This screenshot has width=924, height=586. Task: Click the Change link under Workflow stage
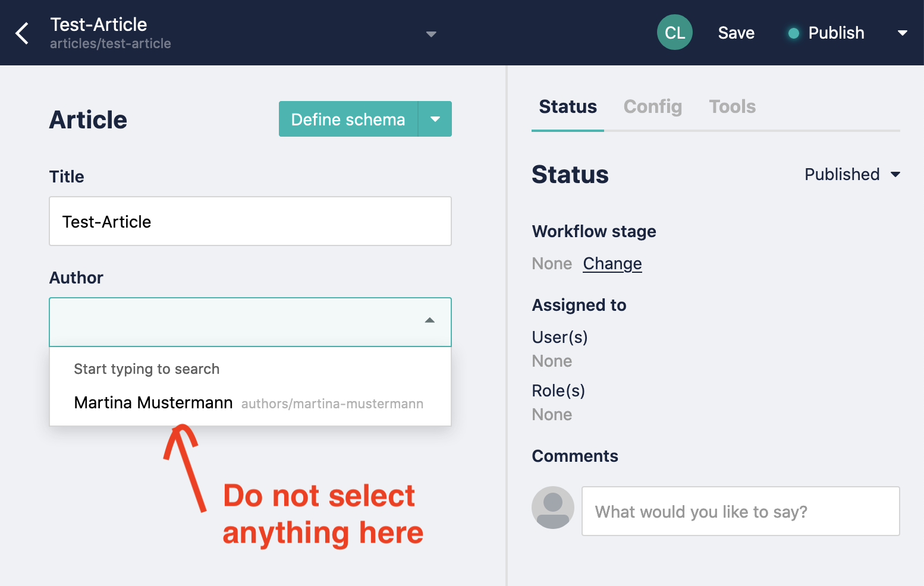pos(612,263)
